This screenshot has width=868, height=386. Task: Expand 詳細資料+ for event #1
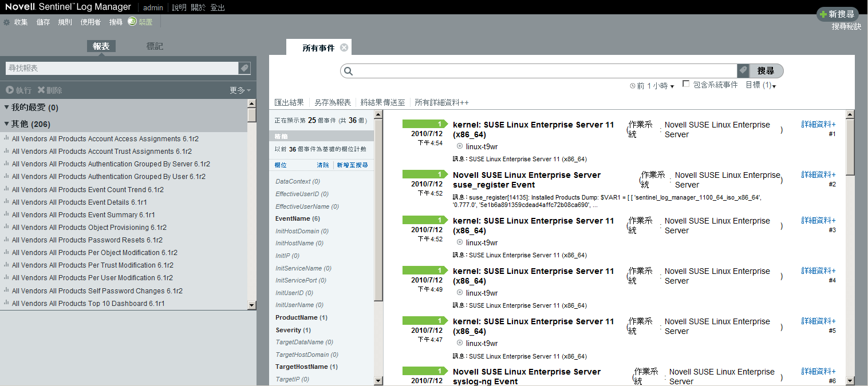(x=818, y=124)
